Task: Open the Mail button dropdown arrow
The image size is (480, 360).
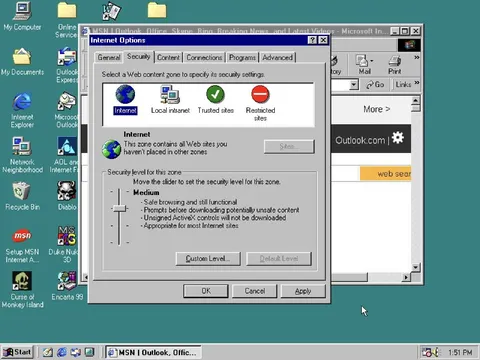Action: click(372, 61)
